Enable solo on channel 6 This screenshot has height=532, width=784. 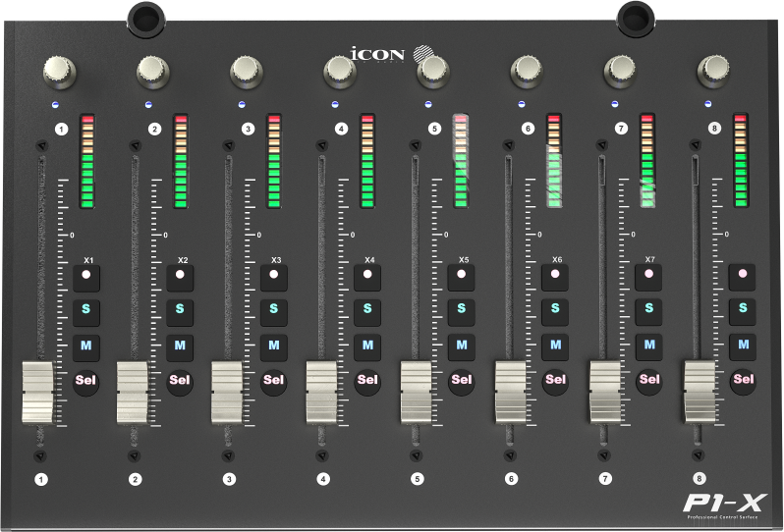[555, 310]
